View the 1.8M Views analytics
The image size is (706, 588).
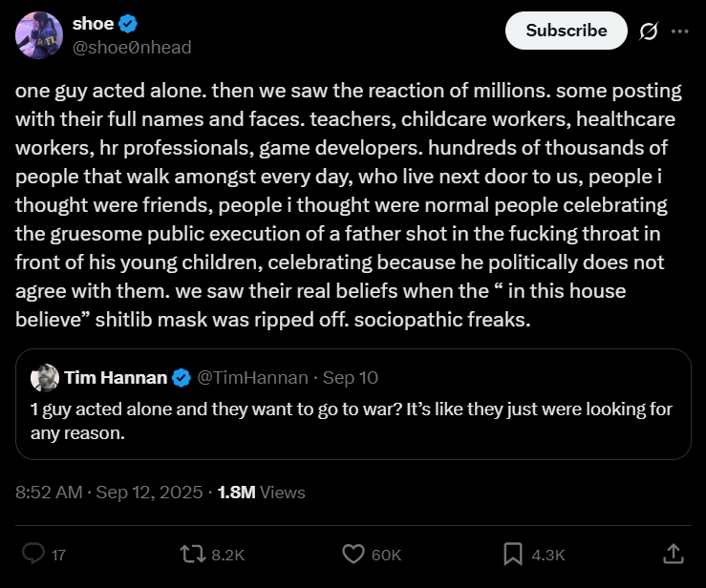click(261, 493)
